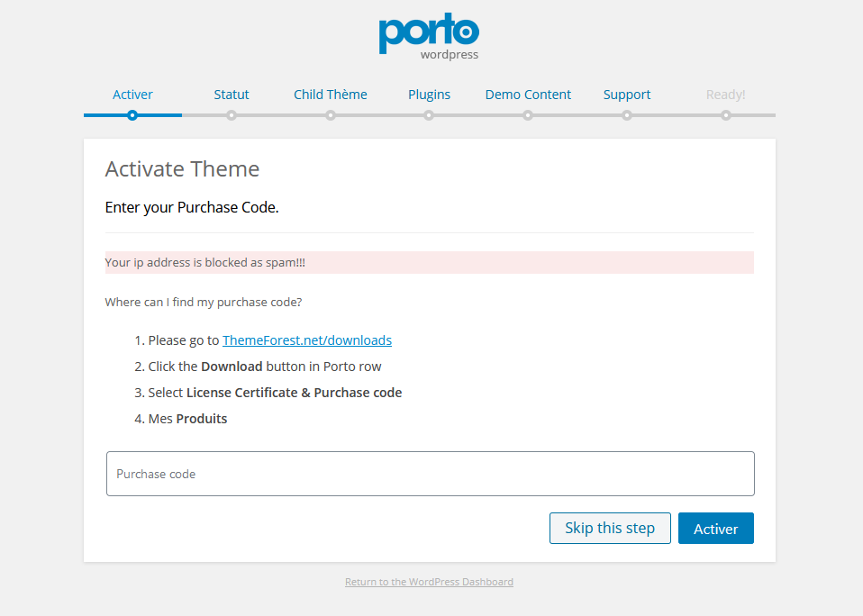
Task: Select the progress dot under Child Thème
Action: tap(331, 115)
